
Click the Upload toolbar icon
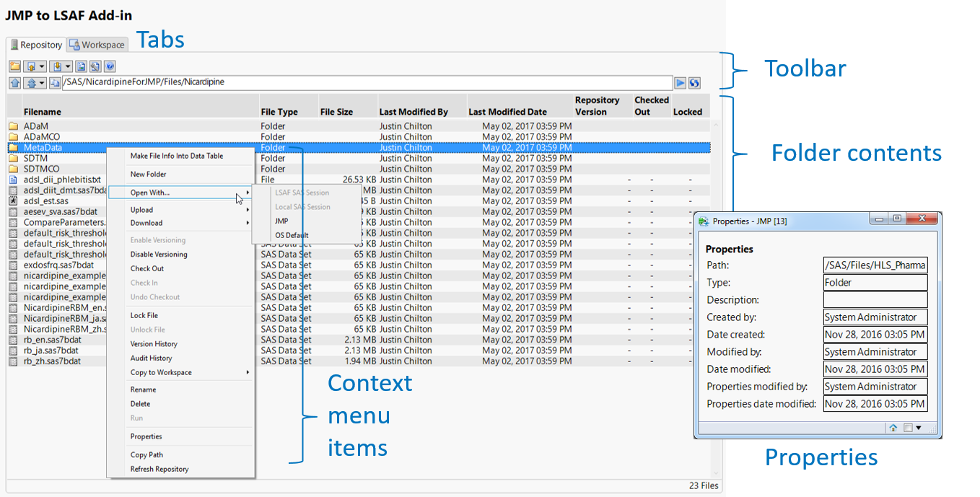click(x=32, y=66)
